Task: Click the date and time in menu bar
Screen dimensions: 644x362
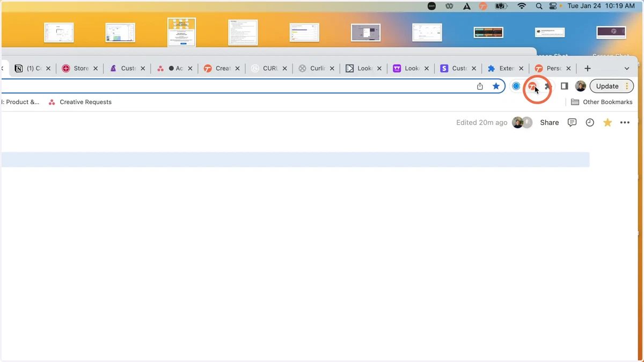Action: [601, 6]
